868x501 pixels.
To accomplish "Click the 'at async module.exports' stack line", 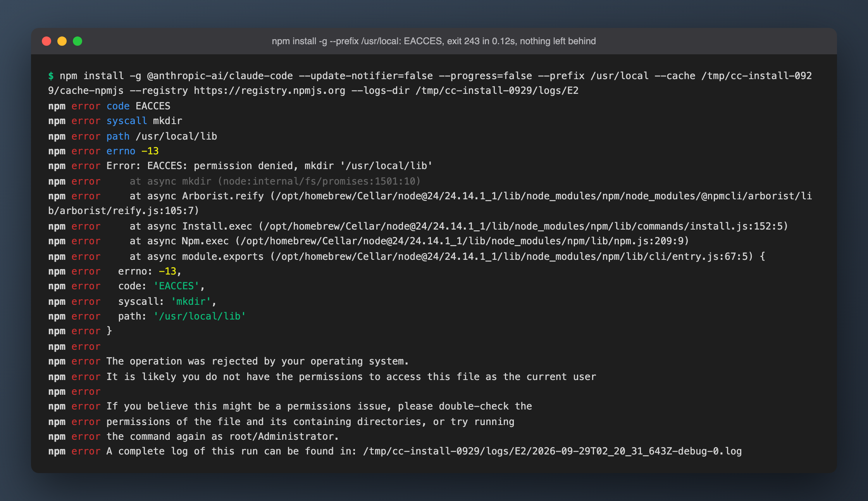I will pyautogui.click(x=406, y=256).
